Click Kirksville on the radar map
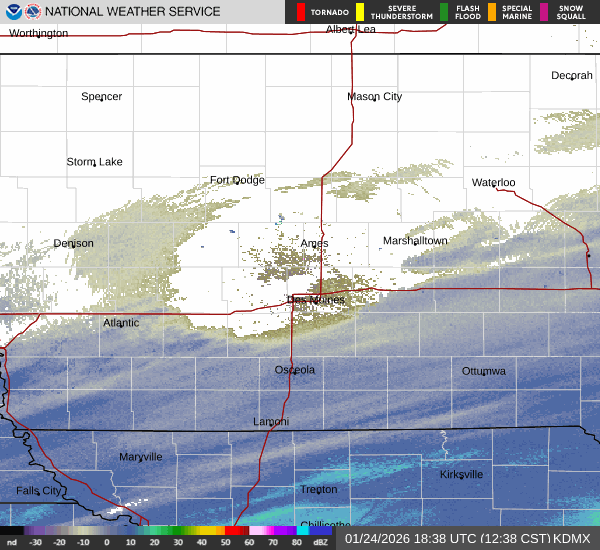 pyautogui.click(x=461, y=474)
